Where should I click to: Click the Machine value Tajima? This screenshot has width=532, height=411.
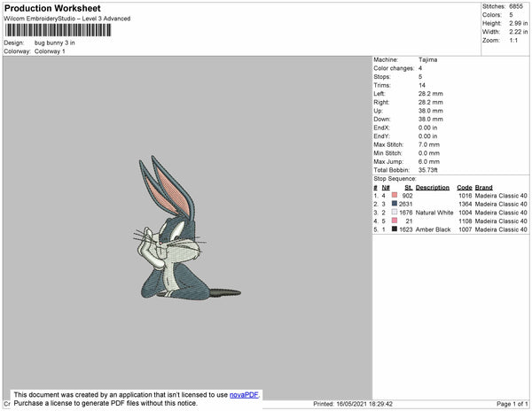[x=428, y=59]
